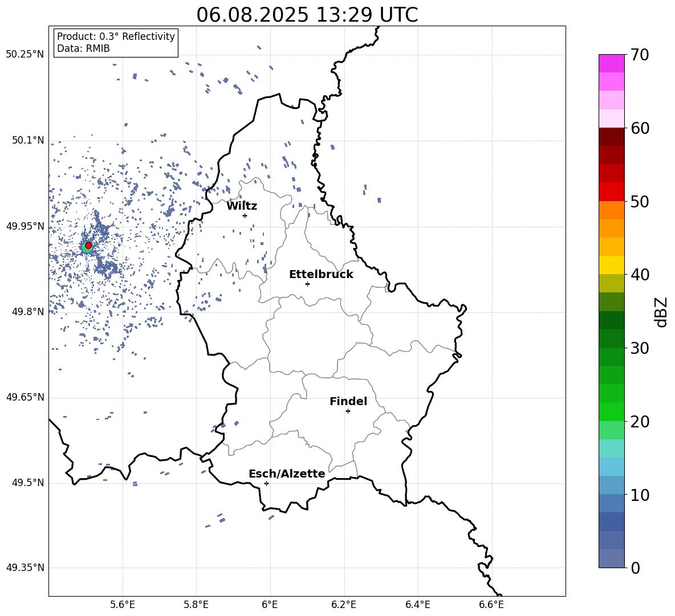Image resolution: width=675 pixels, height=616 pixels.
Task: Click the Ettelbruck station cross marker
Action: click(x=307, y=284)
